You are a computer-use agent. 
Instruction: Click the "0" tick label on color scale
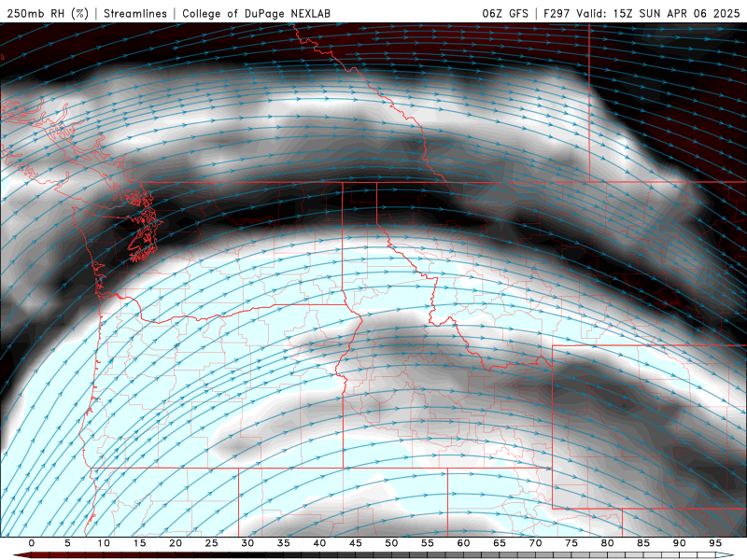click(32, 543)
